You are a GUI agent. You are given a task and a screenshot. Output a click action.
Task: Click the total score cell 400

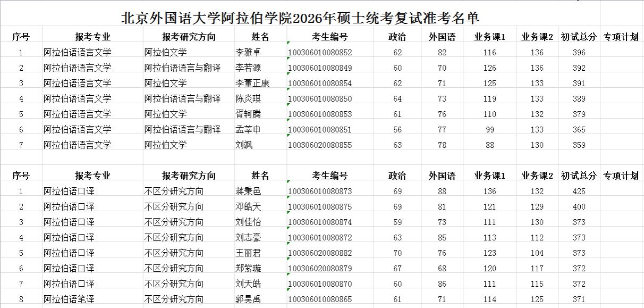[579, 207]
